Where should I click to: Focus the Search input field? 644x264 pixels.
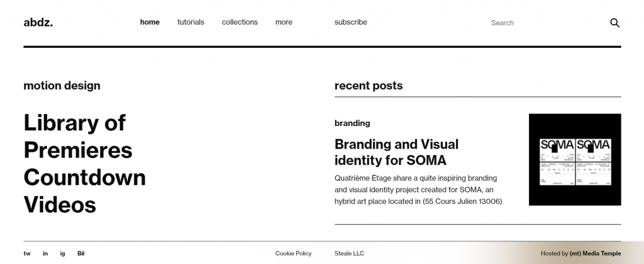[x=541, y=23]
